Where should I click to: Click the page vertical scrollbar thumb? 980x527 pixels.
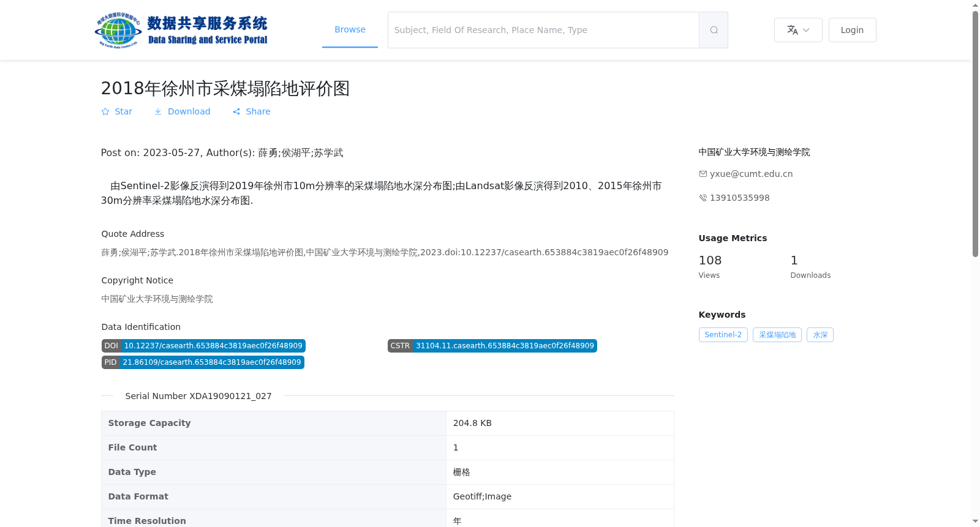pos(975,133)
